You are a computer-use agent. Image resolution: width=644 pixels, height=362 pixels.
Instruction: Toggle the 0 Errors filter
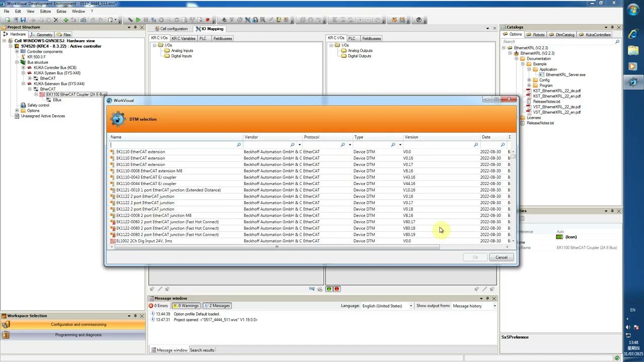click(158, 306)
